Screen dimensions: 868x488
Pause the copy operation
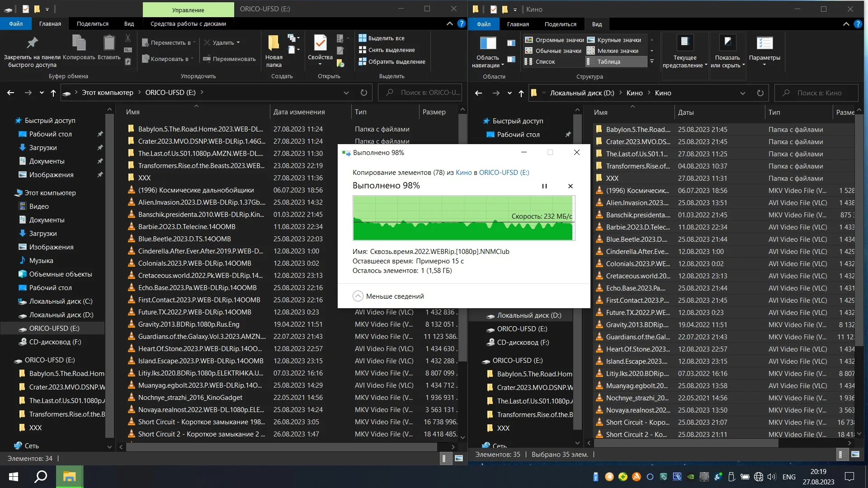pos(544,186)
